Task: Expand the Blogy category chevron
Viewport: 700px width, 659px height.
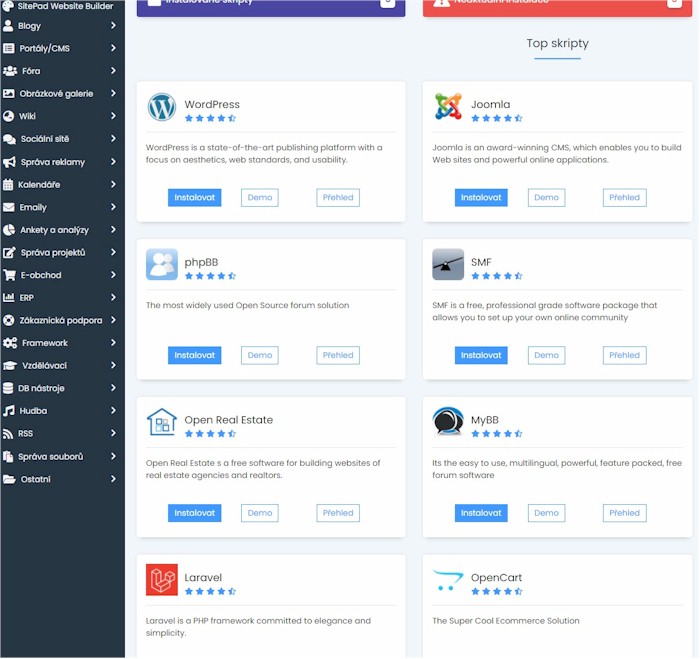Action: tap(113, 25)
